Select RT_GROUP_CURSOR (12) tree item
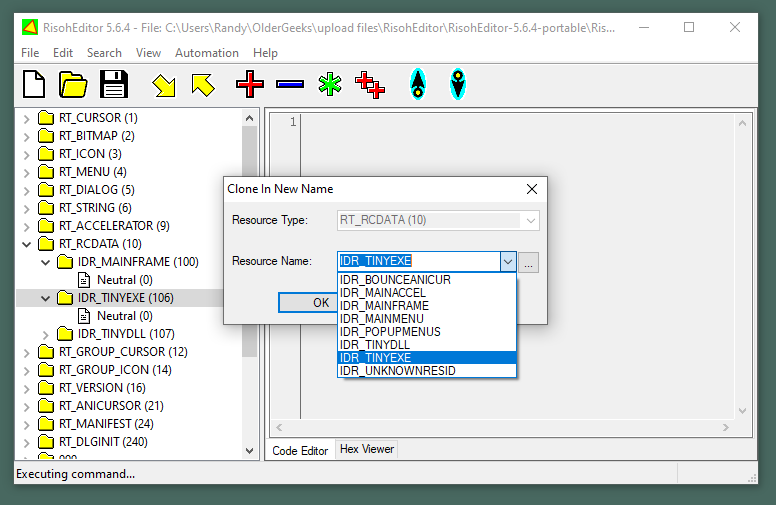 click(x=123, y=352)
